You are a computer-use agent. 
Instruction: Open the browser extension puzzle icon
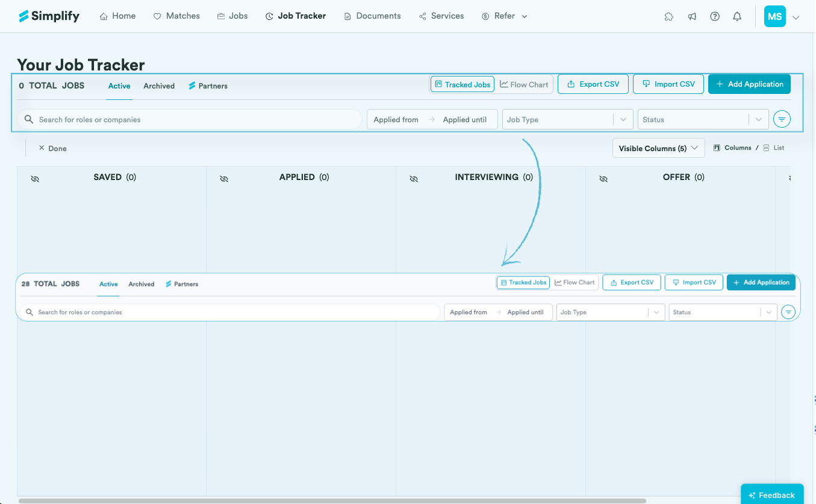coord(668,17)
